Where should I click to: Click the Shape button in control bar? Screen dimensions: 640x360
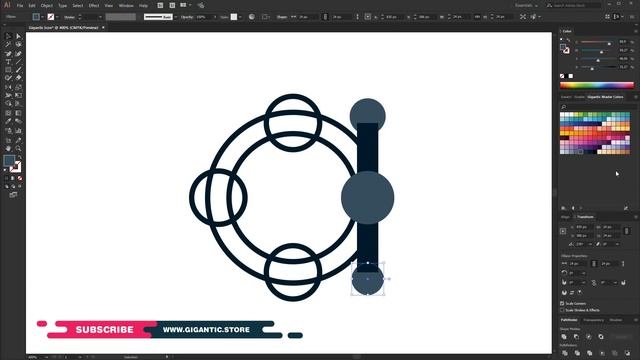click(282, 17)
